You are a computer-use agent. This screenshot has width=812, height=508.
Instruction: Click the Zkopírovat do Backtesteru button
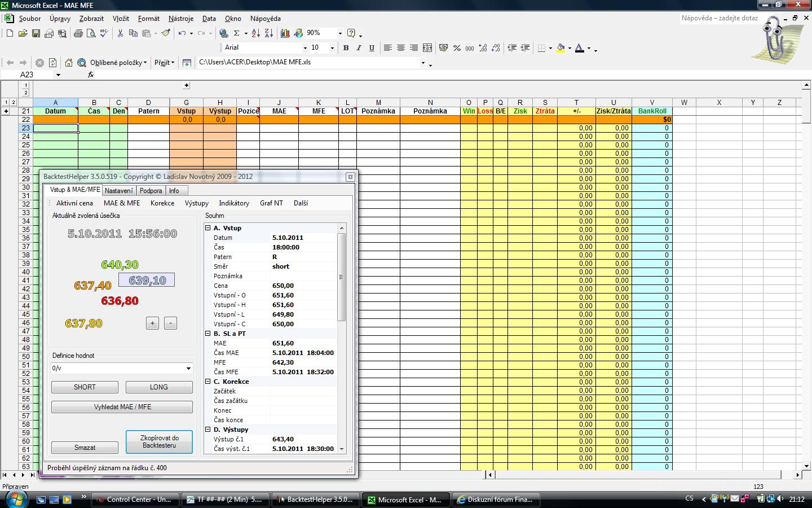pos(159,442)
